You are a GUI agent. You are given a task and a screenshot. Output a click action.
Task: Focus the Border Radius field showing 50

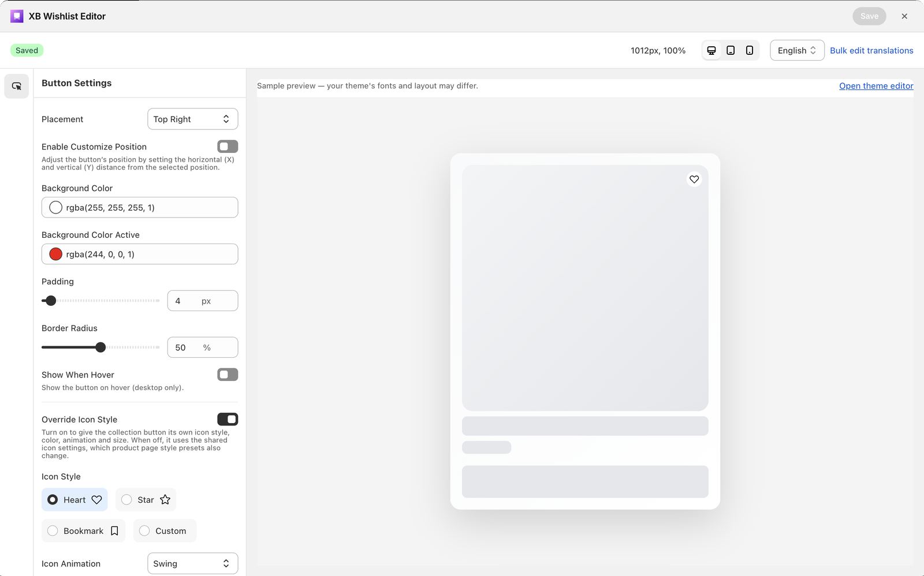tap(202, 347)
